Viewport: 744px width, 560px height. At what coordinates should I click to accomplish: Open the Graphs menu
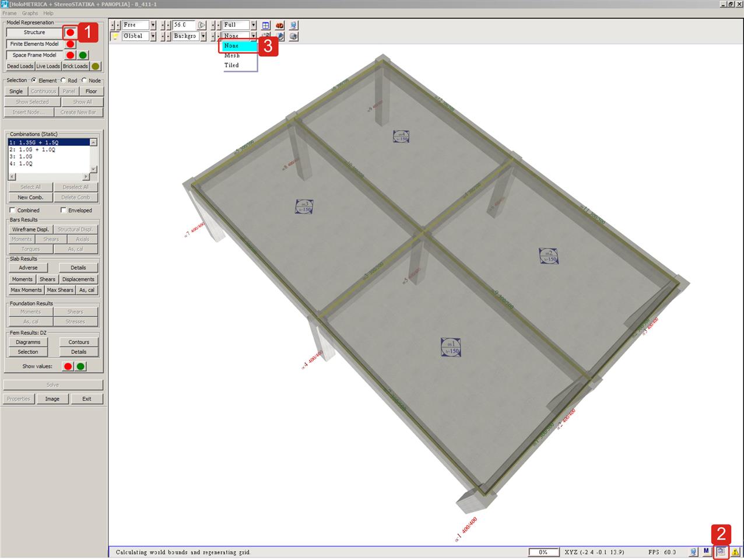[29, 12]
